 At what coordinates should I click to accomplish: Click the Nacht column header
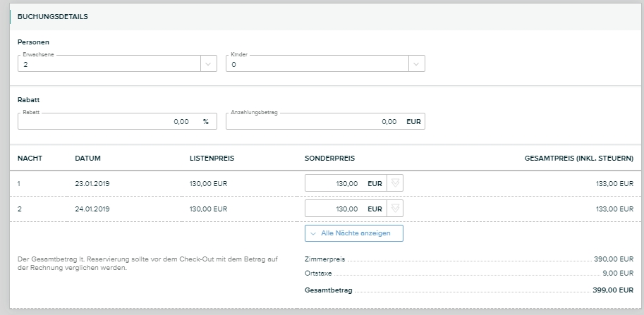coord(30,158)
